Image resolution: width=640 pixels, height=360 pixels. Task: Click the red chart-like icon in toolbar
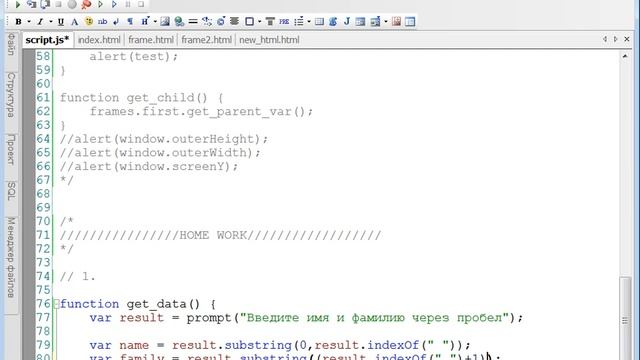point(396,22)
